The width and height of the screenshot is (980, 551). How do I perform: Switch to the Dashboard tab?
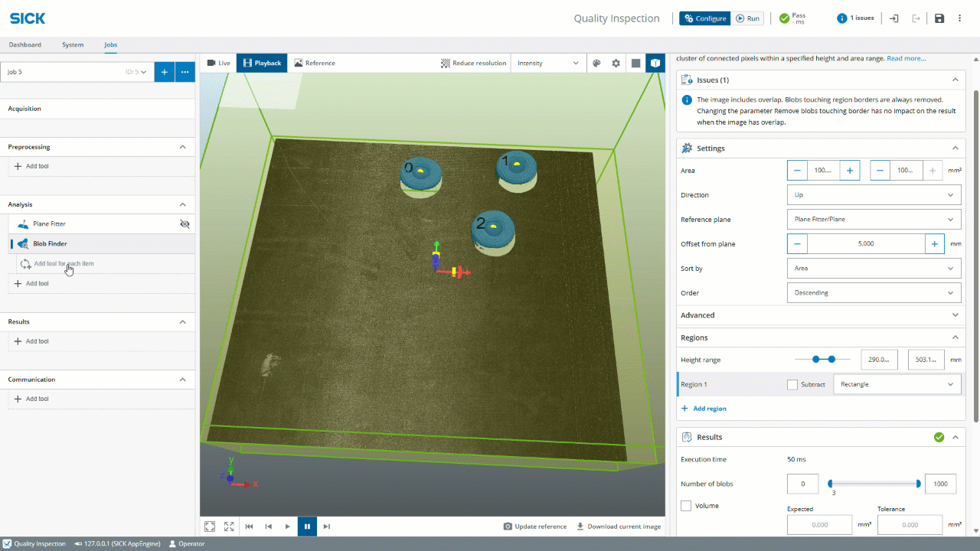25,45
